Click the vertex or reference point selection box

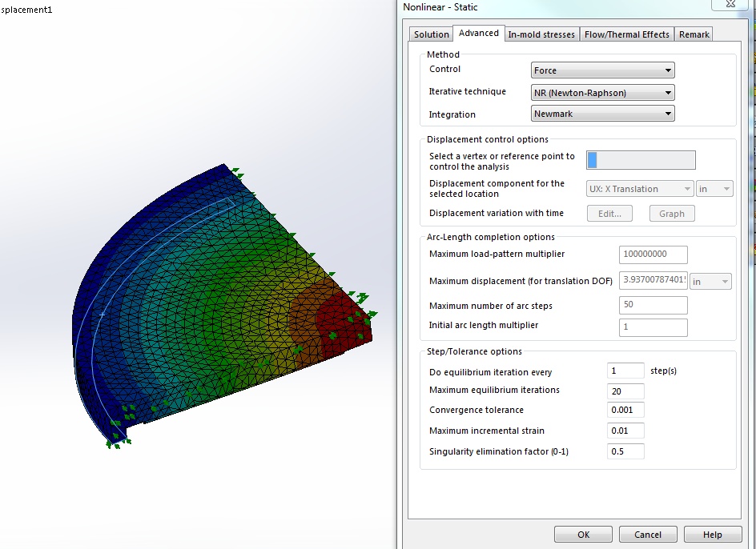pyautogui.click(x=641, y=160)
